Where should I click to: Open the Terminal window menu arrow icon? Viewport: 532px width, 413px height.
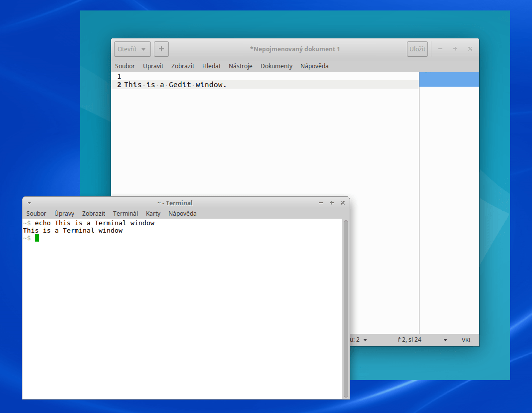pyautogui.click(x=29, y=203)
